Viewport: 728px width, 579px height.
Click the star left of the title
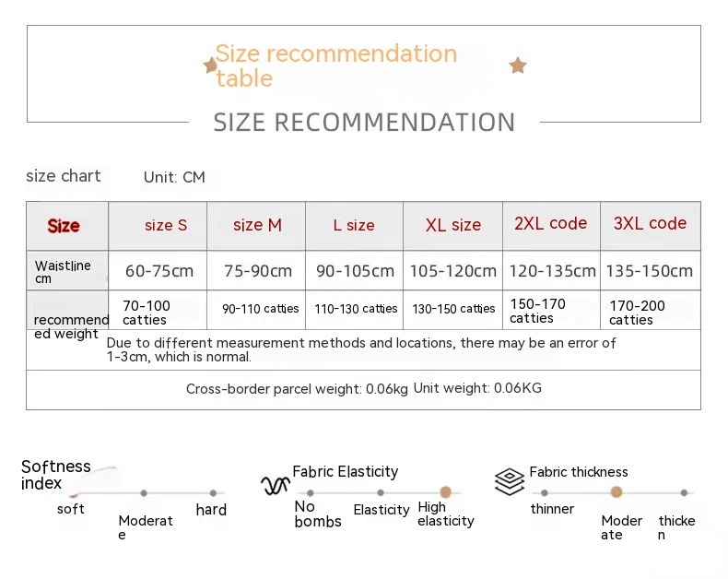(x=211, y=65)
